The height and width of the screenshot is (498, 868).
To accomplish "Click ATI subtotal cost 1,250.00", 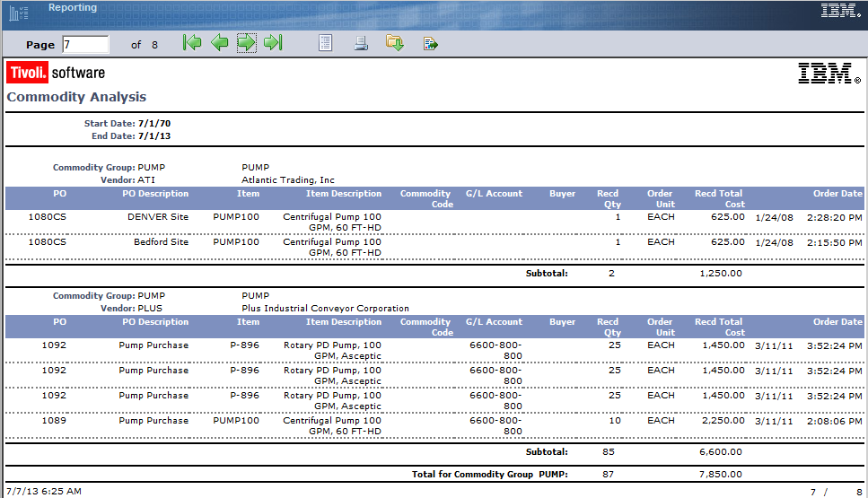I will [x=721, y=274].
